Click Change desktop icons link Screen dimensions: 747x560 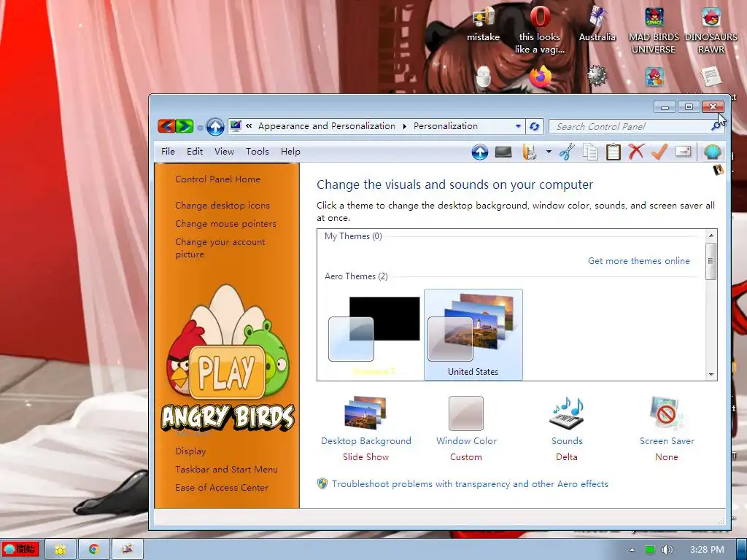point(222,205)
